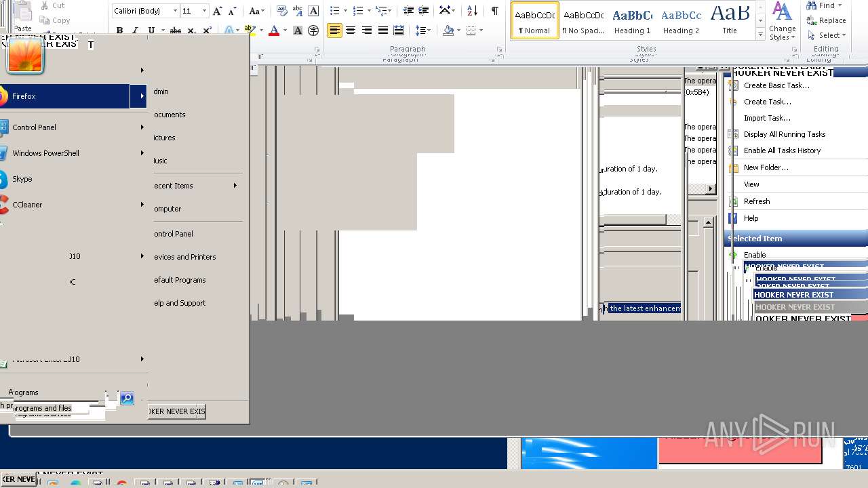The height and width of the screenshot is (488, 868).
Task: Show or hide paragraph marks
Action: click(x=494, y=11)
